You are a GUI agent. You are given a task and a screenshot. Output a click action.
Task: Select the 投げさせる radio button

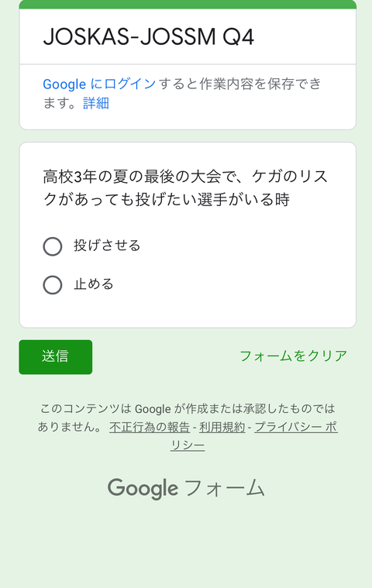(x=53, y=246)
